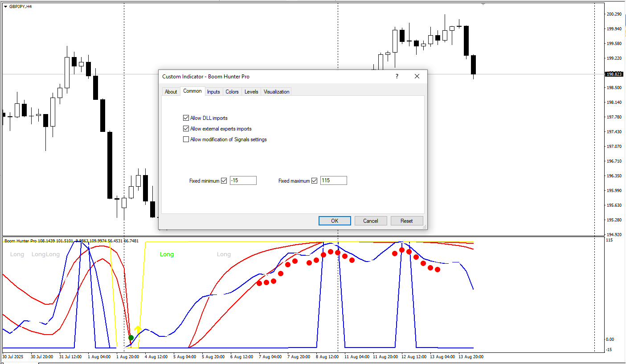This screenshot has width=626, height=364.
Task: Open the Visualization tab
Action: (x=276, y=92)
